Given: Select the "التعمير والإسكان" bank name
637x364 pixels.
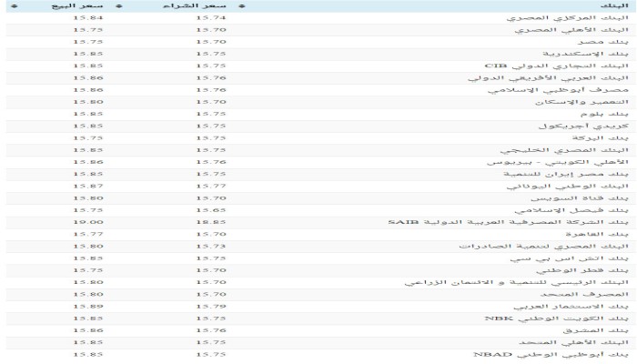Looking at the screenshot, I should point(581,102).
